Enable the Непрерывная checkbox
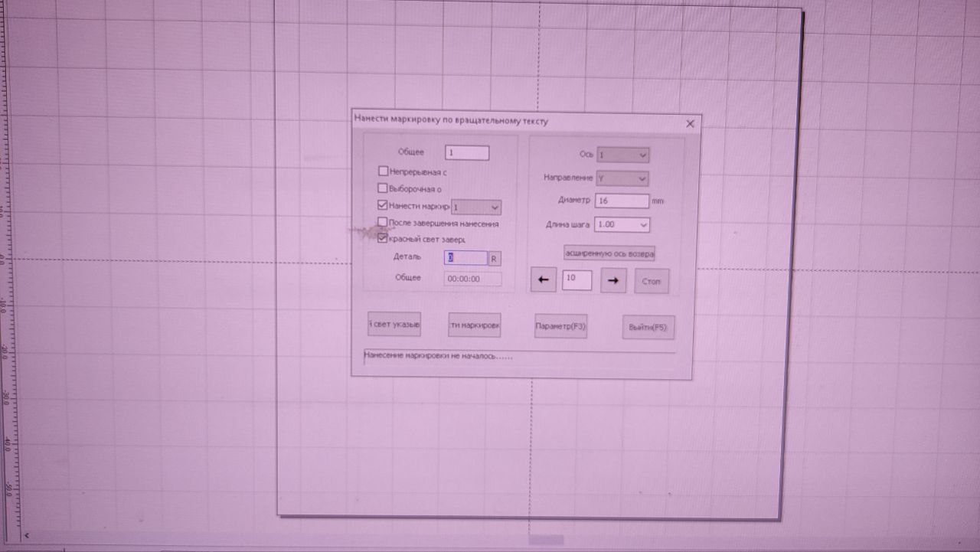980x552 pixels. [x=384, y=171]
